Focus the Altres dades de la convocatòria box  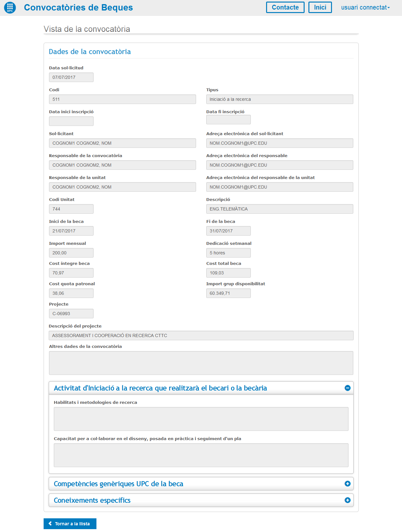click(201, 363)
